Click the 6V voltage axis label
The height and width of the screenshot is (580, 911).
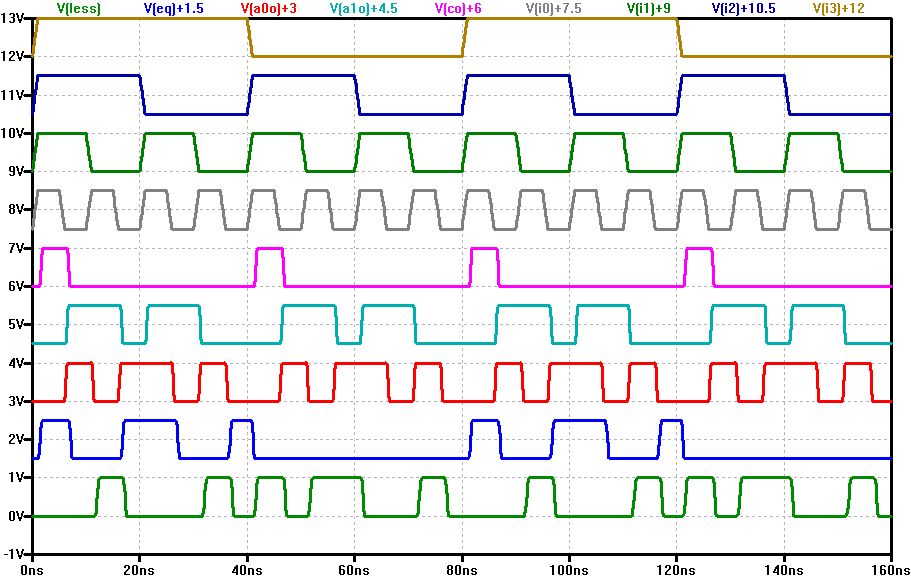18,287
